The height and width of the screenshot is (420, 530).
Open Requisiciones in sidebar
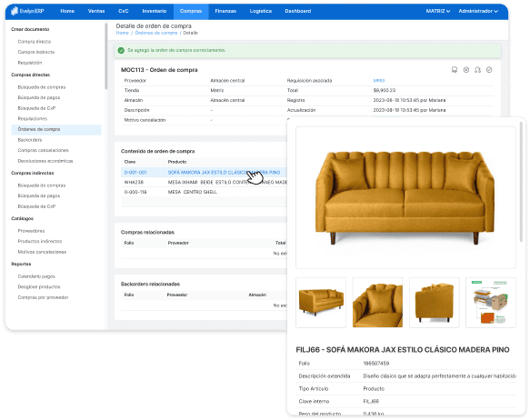pos(33,118)
